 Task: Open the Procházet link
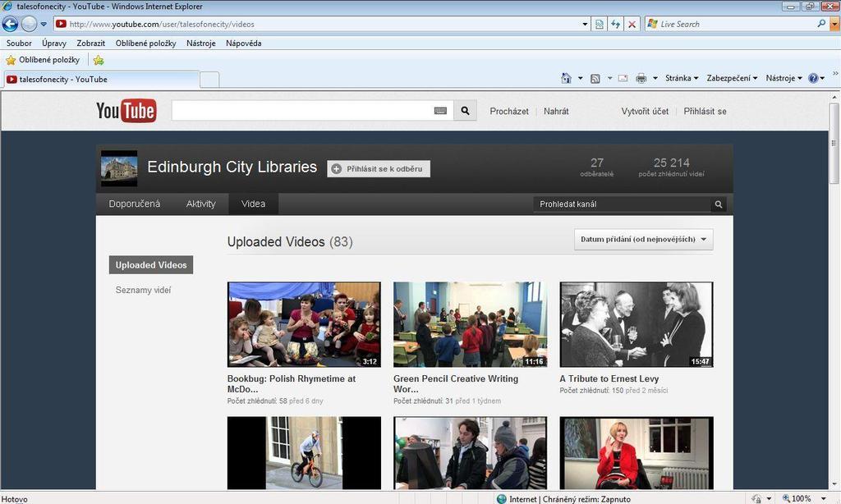pos(509,112)
